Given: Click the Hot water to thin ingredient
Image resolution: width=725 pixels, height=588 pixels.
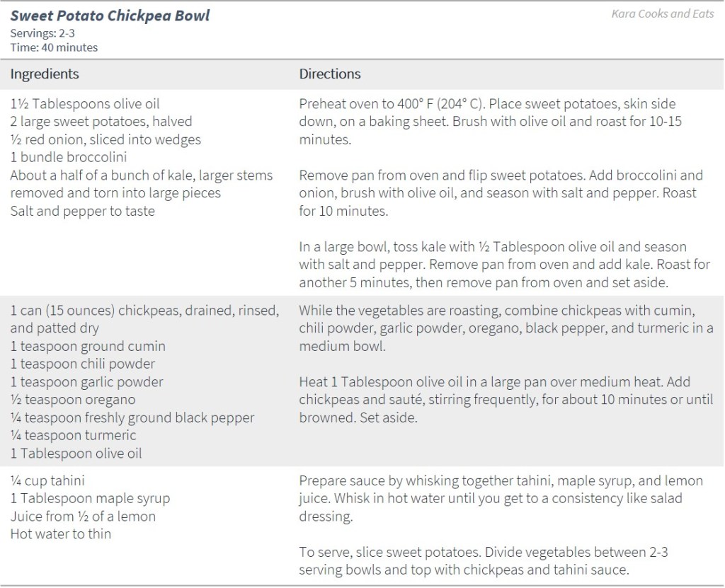Looking at the screenshot, I should pos(61,534).
